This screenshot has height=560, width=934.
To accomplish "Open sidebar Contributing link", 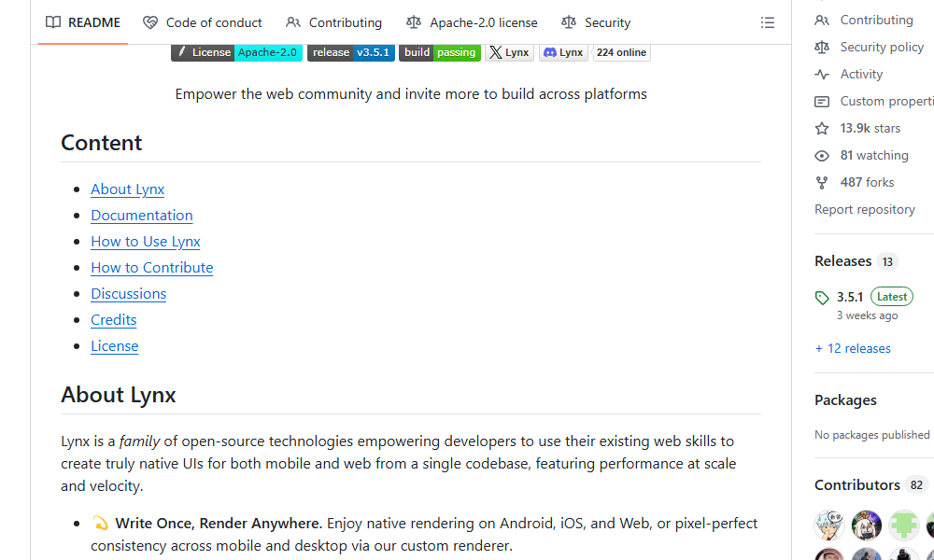I will click(876, 21).
